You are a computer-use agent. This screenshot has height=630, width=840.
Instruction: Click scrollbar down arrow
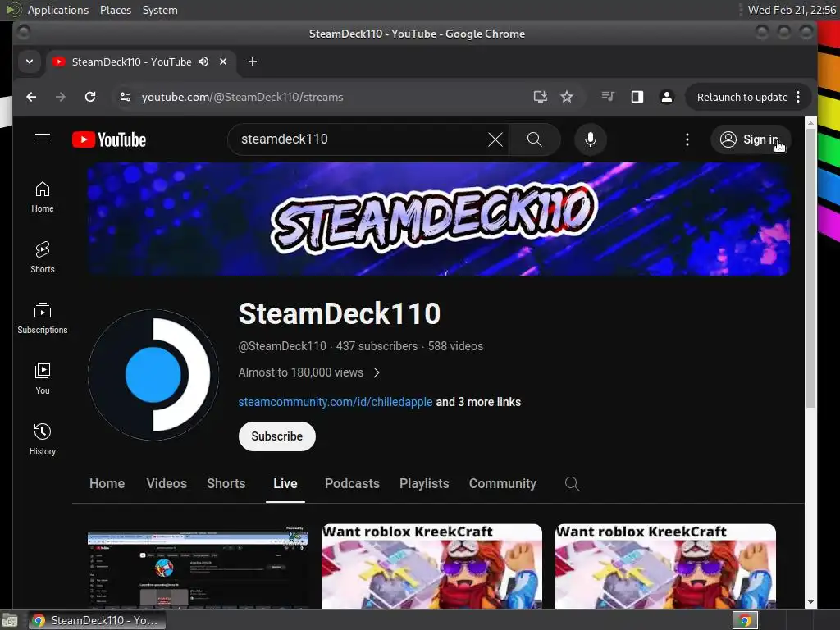[810, 602]
